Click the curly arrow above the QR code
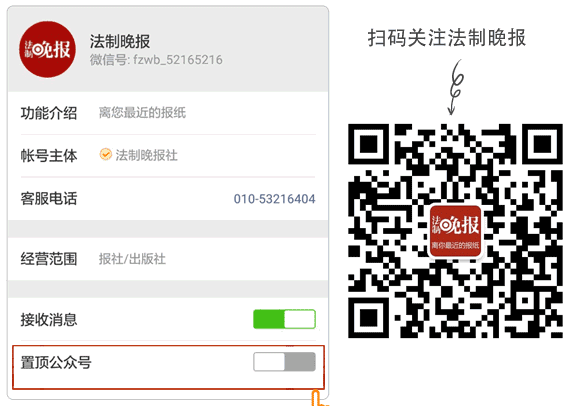Viewport: 580px width, 406px height. pos(456,87)
